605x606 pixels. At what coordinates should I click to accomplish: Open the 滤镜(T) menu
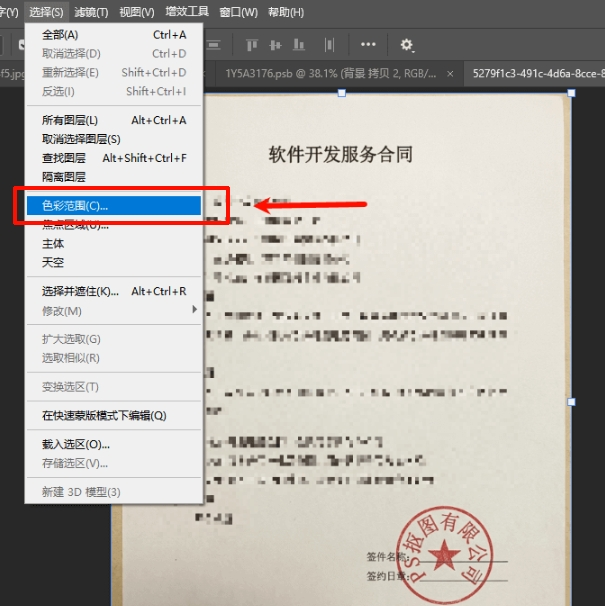(91, 12)
